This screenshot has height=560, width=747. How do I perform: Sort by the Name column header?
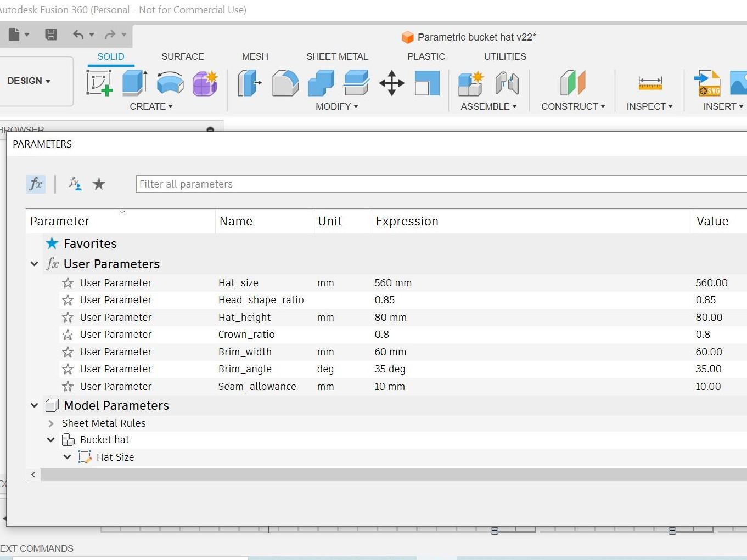pyautogui.click(x=265, y=221)
